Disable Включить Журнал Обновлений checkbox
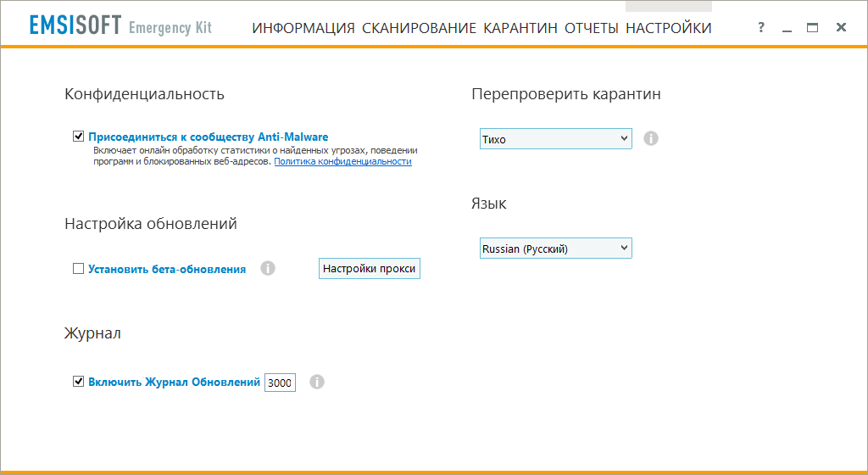Image resolution: width=868 pixels, height=475 pixels. [79, 382]
